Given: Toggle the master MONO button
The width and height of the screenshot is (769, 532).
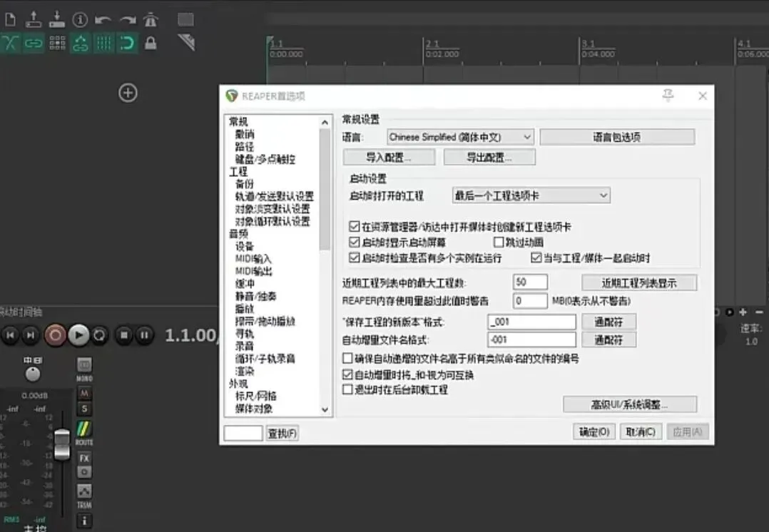Looking at the screenshot, I should [84, 364].
